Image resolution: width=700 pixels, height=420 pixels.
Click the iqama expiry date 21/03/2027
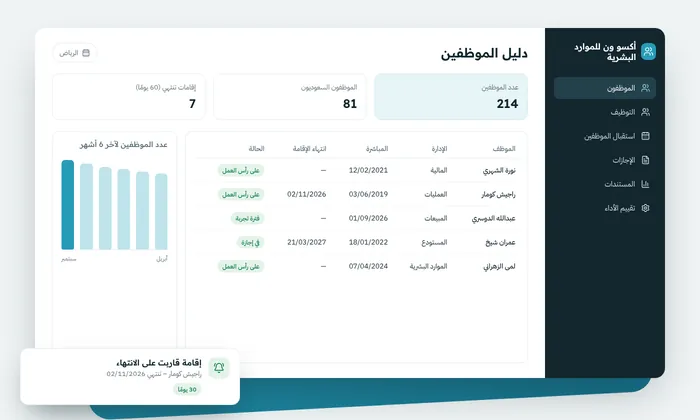307,242
